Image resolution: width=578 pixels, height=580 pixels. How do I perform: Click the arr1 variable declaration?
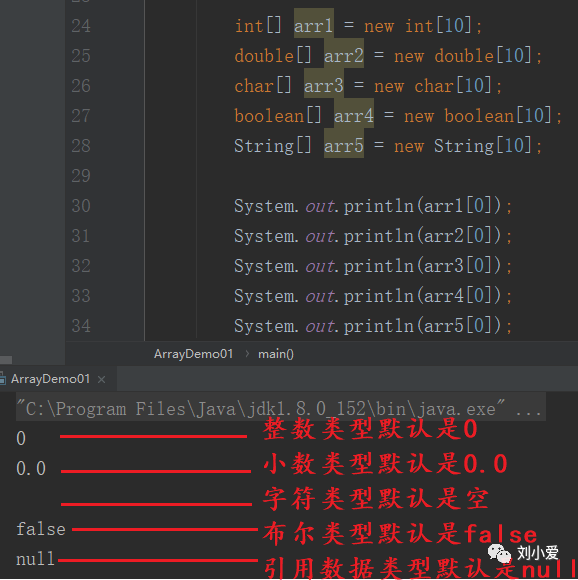point(314,26)
